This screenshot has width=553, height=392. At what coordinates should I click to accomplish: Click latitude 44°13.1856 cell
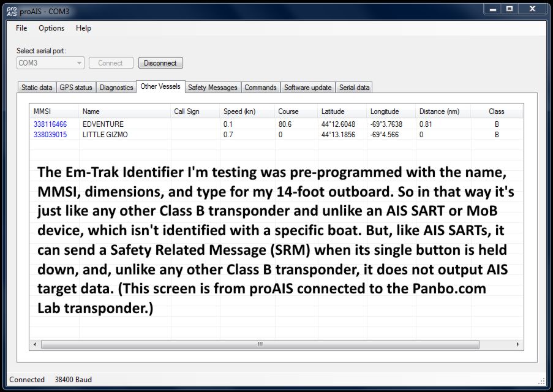tap(338, 134)
